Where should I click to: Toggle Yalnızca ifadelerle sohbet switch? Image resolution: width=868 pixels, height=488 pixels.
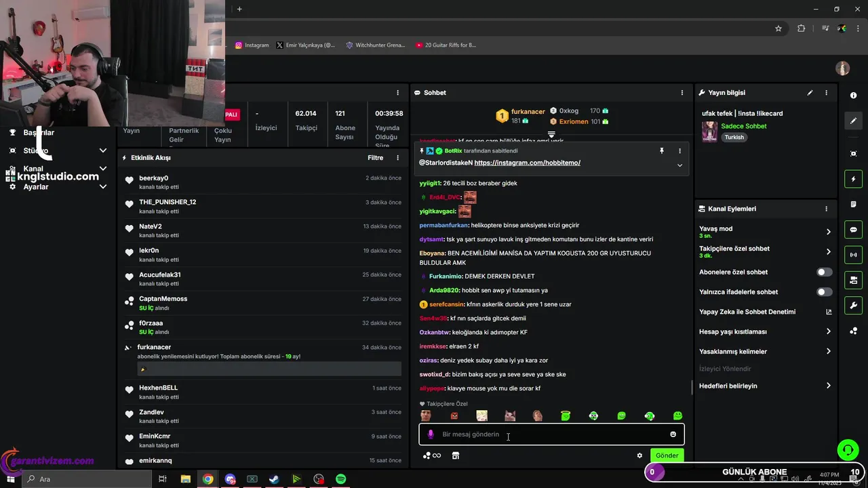coord(824,292)
